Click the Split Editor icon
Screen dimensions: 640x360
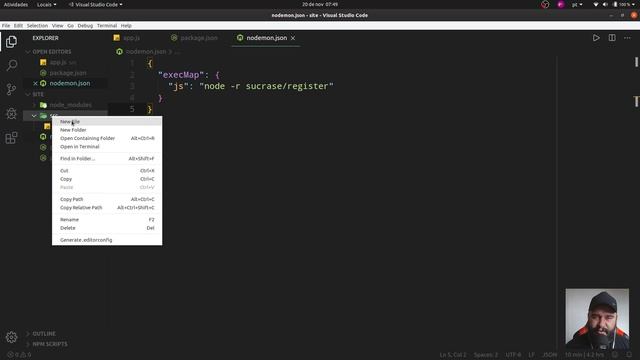[612, 38]
